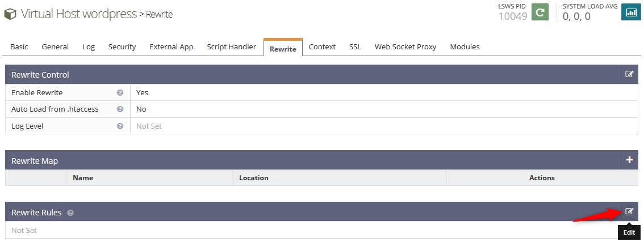Switch to the General tab
This screenshot has height=246, width=644.
(55, 46)
